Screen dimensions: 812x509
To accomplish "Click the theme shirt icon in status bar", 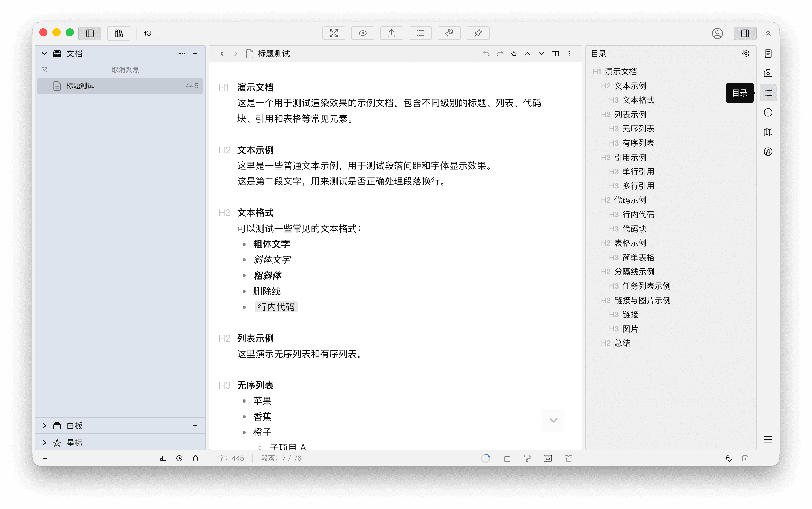I will click(x=569, y=458).
